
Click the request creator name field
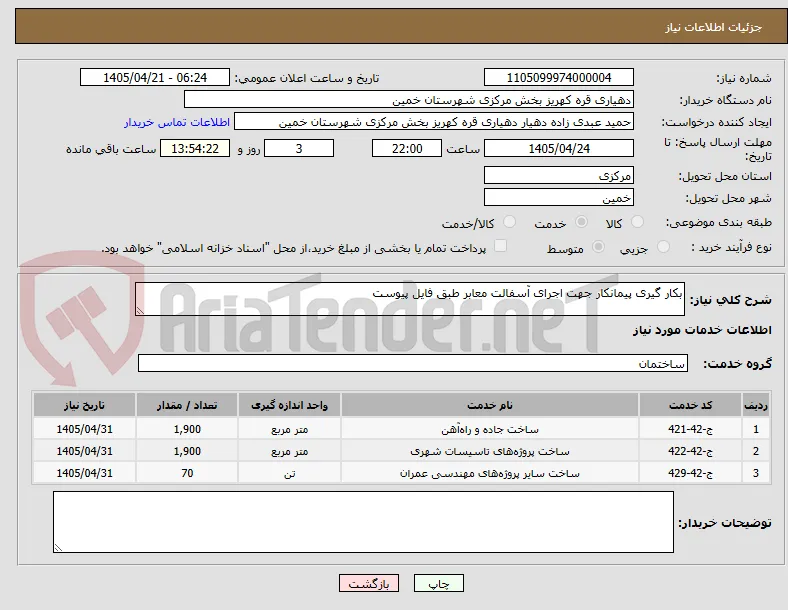(434, 122)
